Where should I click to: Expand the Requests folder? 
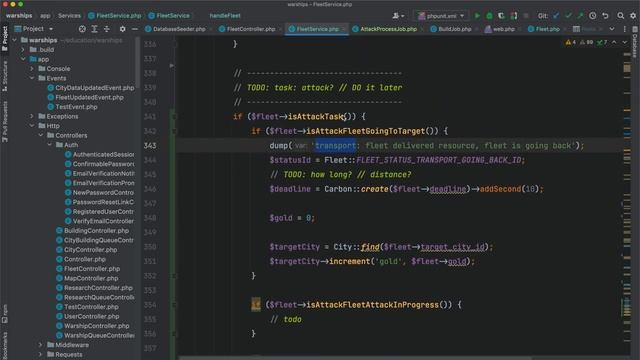pos(41,354)
